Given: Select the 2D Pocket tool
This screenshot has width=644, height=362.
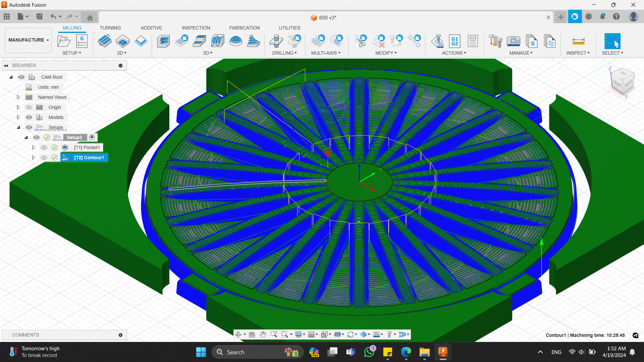Looking at the screenshot, I should point(123,41).
